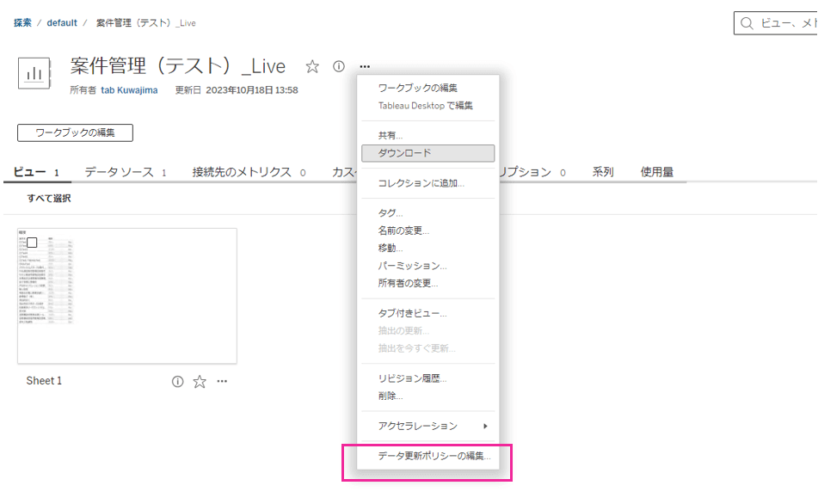Switch to the 使用量 tab
Screen dimensions: 818x504
click(657, 172)
